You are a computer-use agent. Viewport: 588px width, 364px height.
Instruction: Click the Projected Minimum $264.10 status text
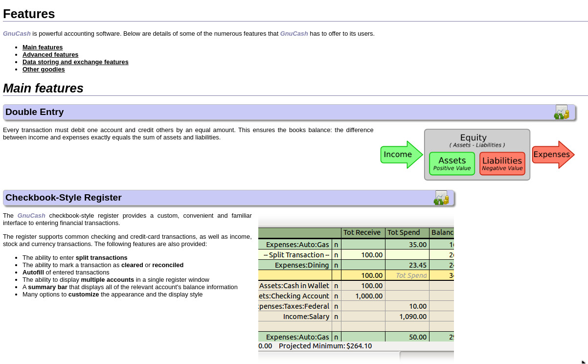click(325, 346)
